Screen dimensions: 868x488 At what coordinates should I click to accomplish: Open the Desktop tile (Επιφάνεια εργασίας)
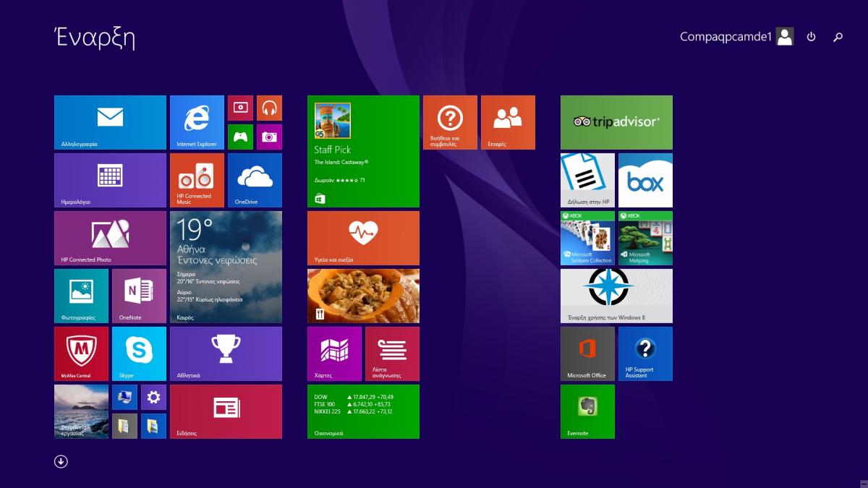pos(81,411)
